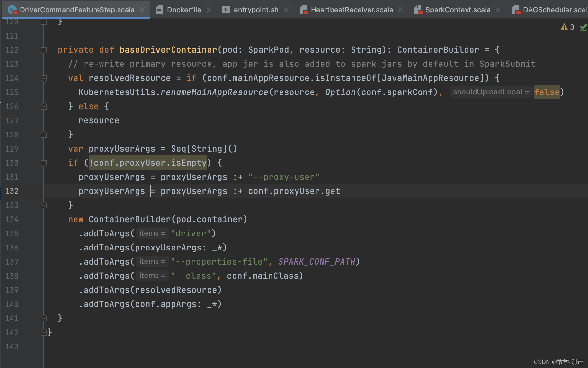
Task: Collapse the if block fold marker at line 124
Action: [x=44, y=78]
